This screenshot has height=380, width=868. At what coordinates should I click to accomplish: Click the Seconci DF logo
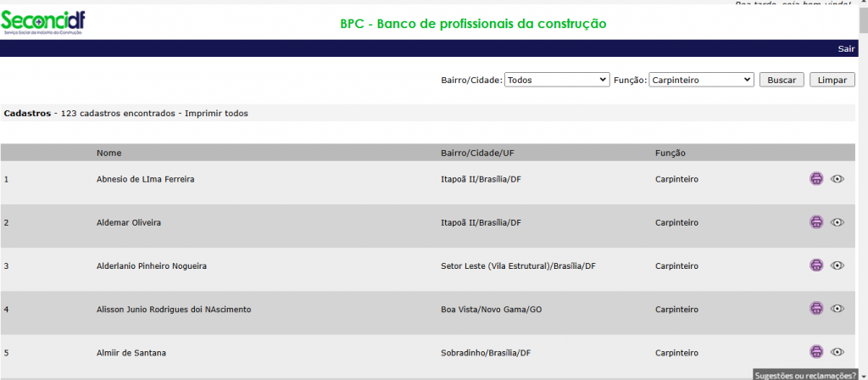pyautogui.click(x=43, y=22)
